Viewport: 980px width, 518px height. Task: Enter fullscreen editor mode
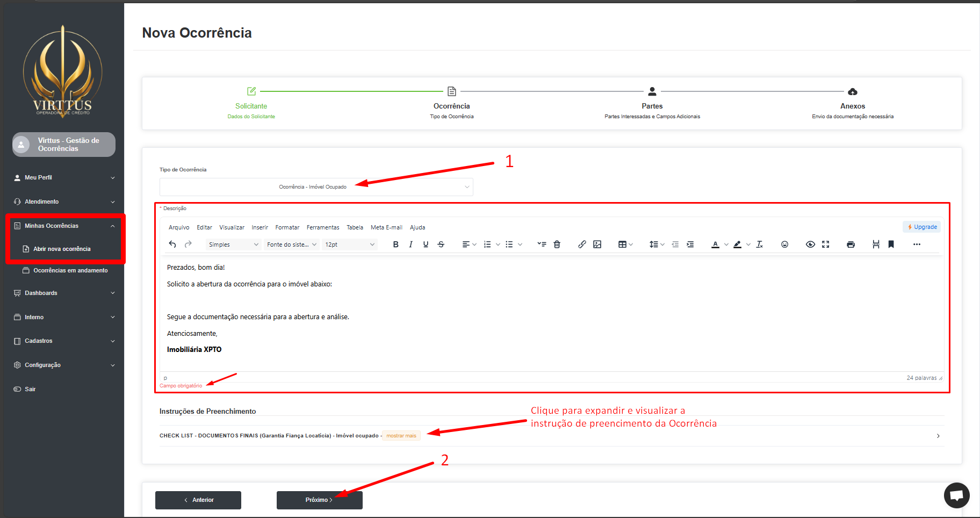(826, 244)
